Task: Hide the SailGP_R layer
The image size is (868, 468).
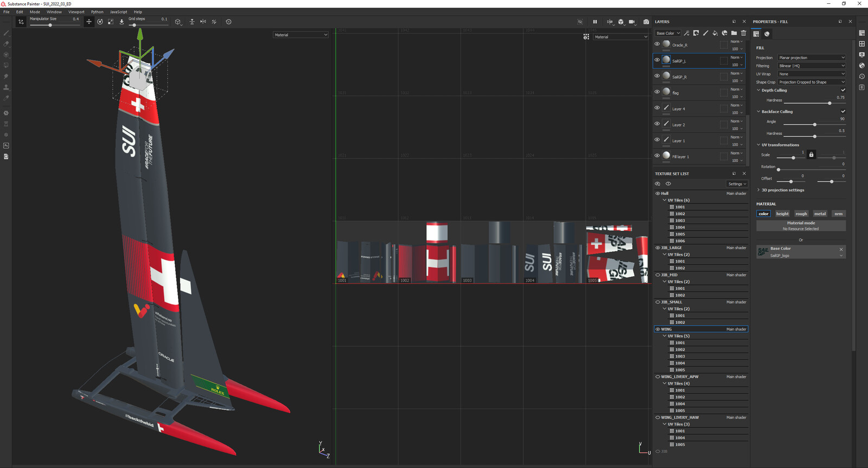Action: 657,76
